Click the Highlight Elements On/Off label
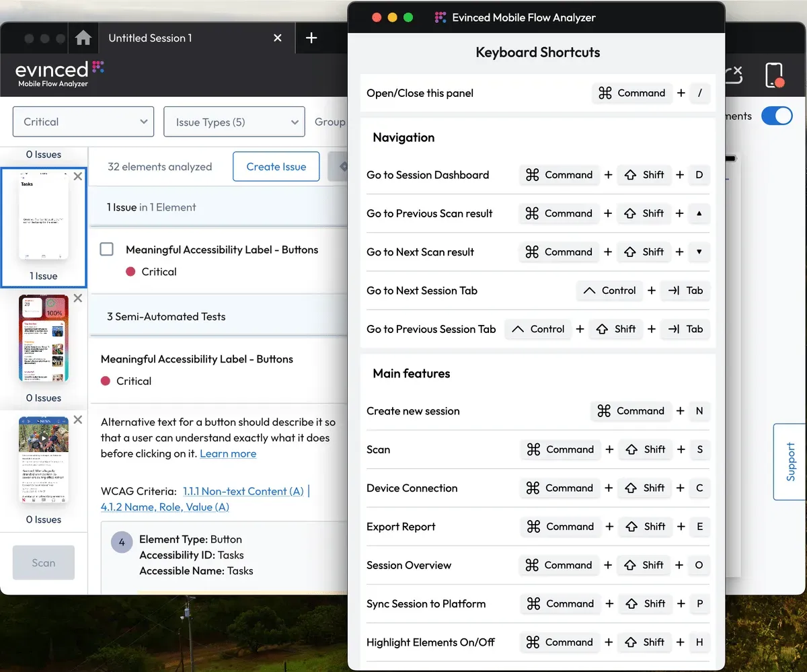 (x=430, y=642)
